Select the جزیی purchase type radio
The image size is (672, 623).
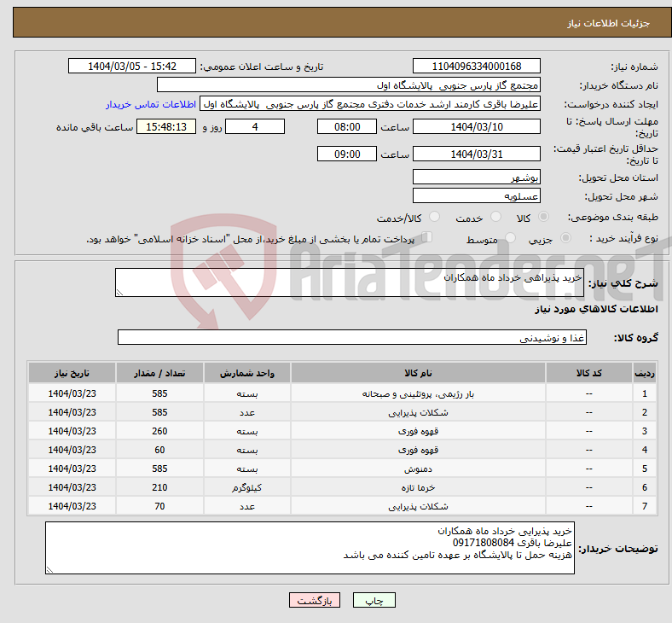pyautogui.click(x=565, y=238)
